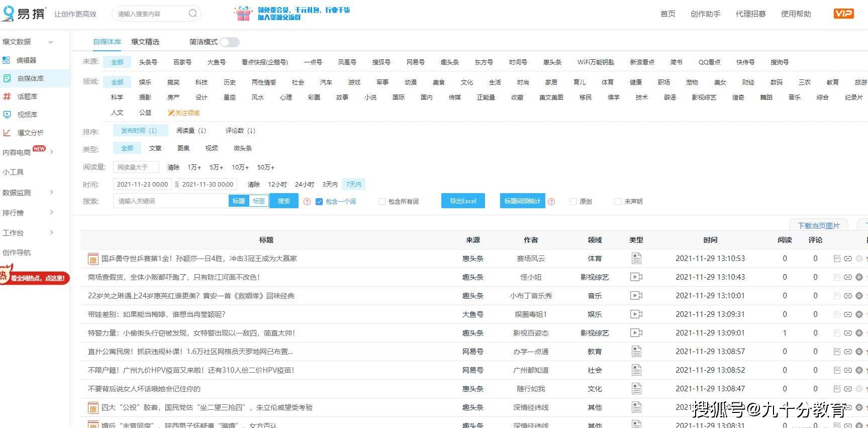This screenshot has width=868, height=428.
Task: Open the VIP badge icon
Action: pos(843,14)
